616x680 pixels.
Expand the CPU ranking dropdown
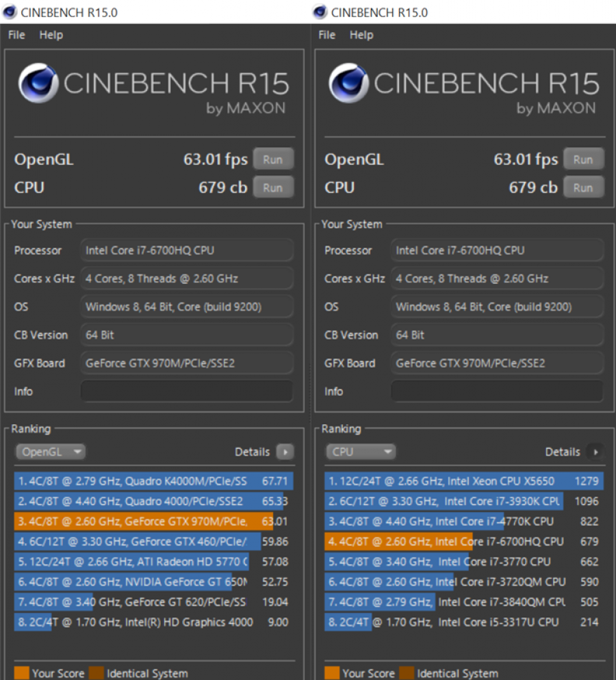[x=361, y=452]
